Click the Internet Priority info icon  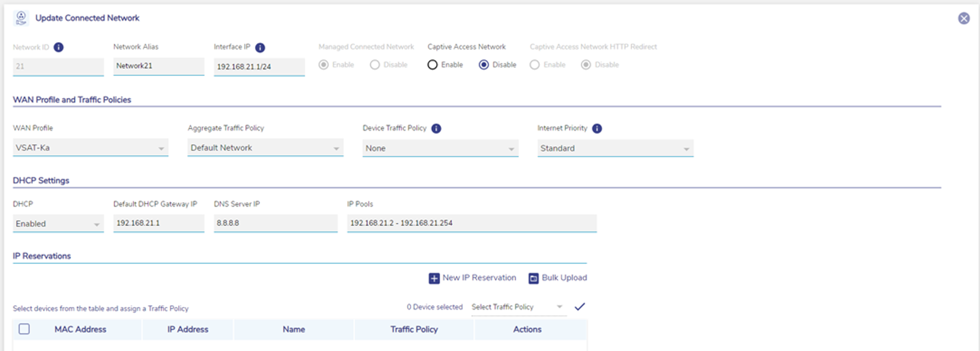tap(597, 129)
